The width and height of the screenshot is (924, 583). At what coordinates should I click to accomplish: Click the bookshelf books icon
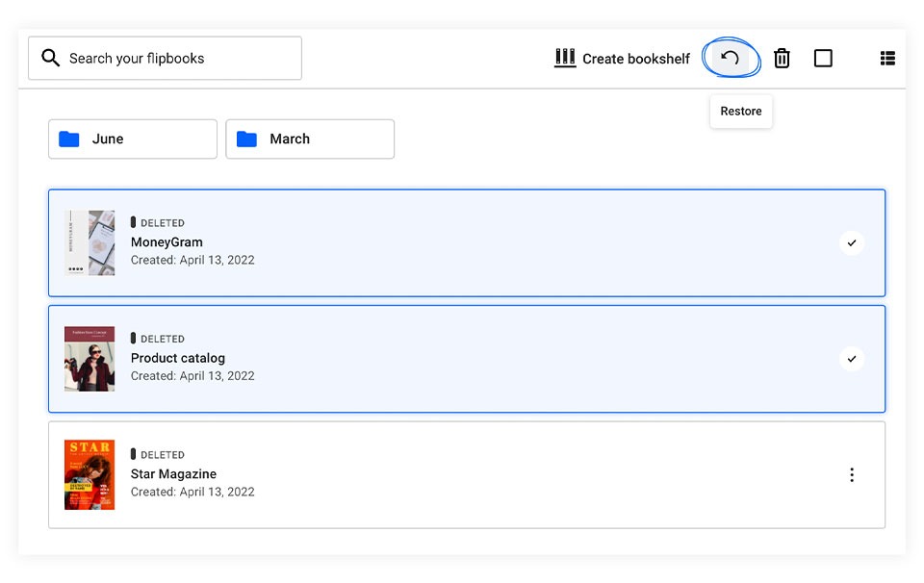565,58
